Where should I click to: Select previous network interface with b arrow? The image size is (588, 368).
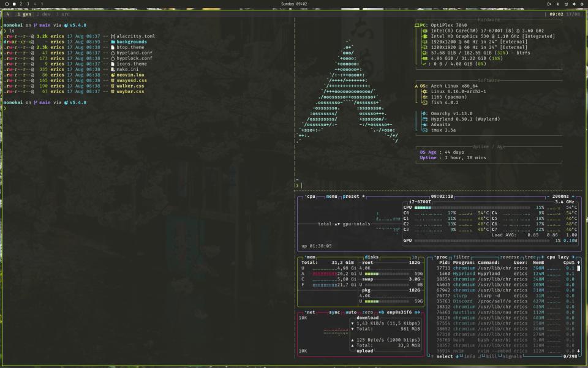pos(382,312)
